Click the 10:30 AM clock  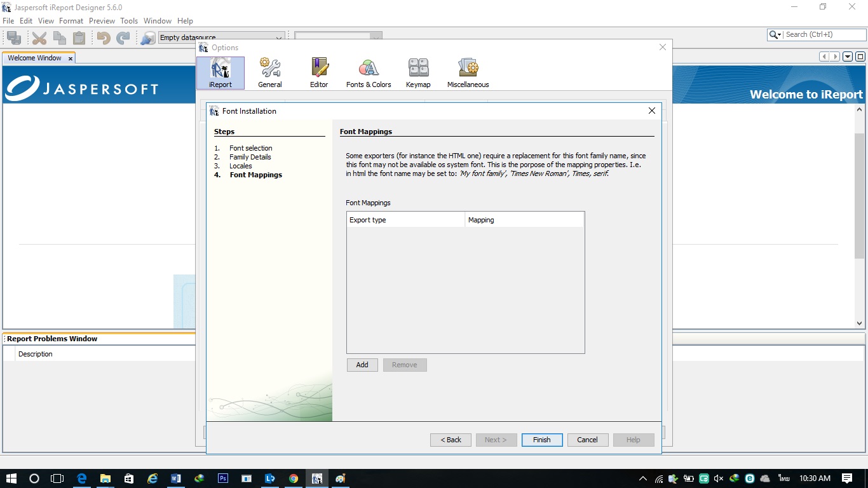tap(815, 478)
